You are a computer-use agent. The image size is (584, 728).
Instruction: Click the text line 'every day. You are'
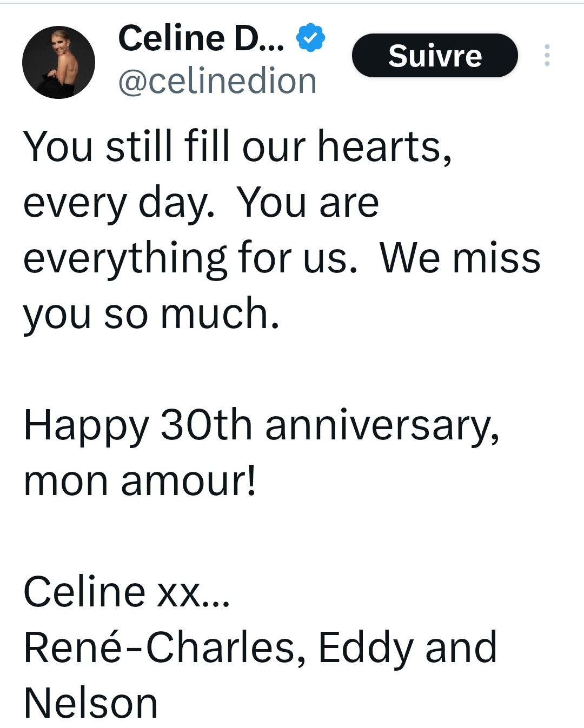pos(201,203)
